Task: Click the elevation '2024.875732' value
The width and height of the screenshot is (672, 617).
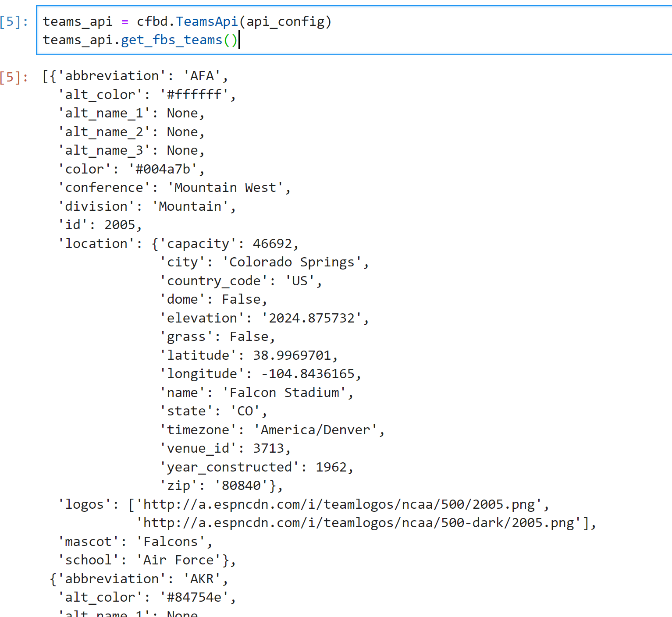Action: click(x=312, y=318)
